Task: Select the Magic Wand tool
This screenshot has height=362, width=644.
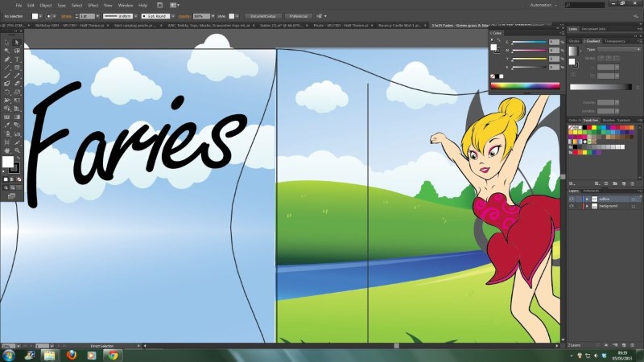Action: coord(7,48)
